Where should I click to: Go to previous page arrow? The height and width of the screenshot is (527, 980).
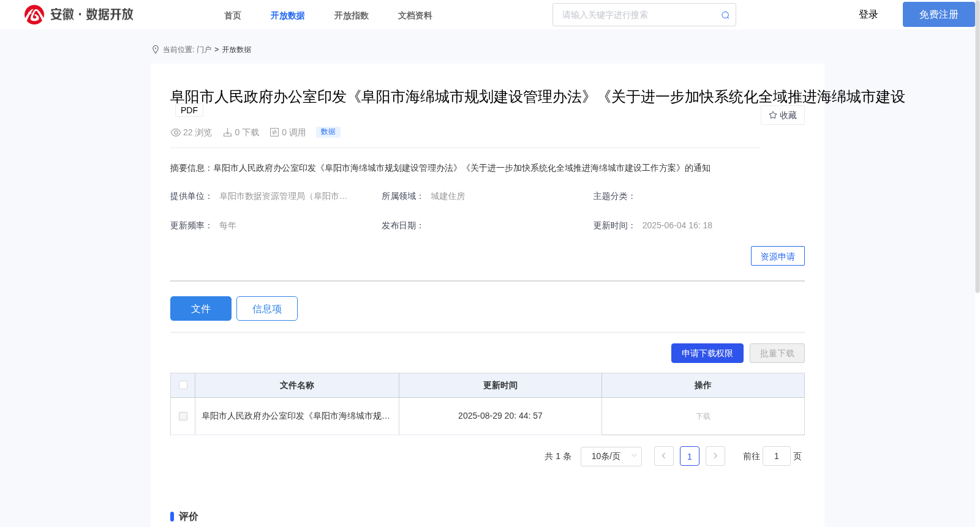664,456
